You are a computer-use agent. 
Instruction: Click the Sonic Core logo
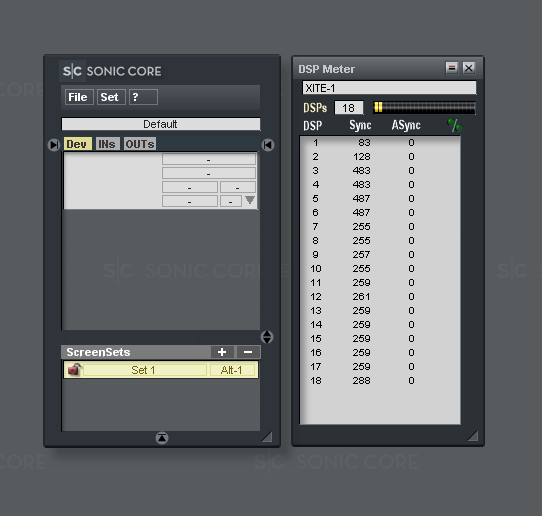point(111,71)
